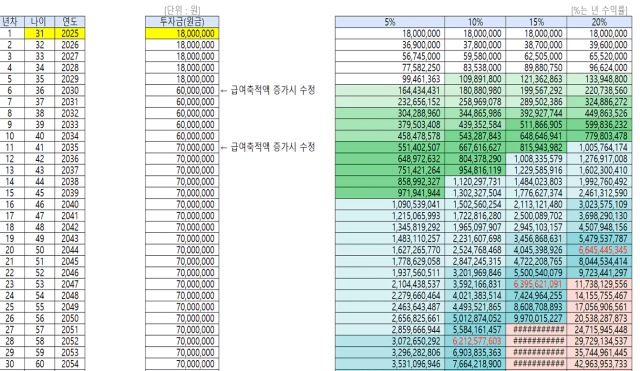Click the 20% return column header
The image size is (640, 371).
(599, 22)
